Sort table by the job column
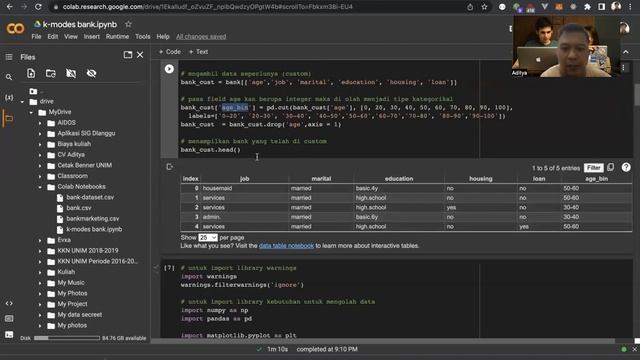640x360 pixels. click(x=244, y=179)
